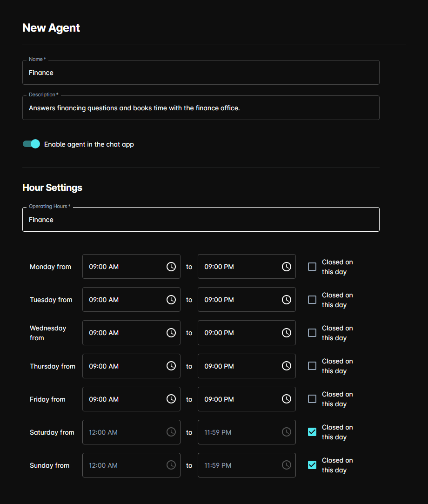The height and width of the screenshot is (504, 428).
Task: Mark Thursday as closed on this day
Action: point(312,366)
